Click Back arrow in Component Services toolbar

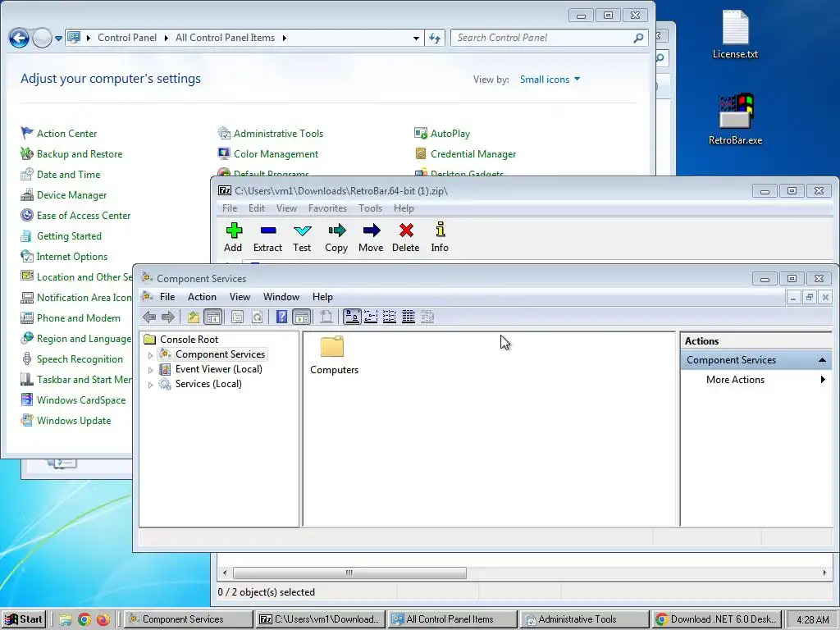click(149, 317)
